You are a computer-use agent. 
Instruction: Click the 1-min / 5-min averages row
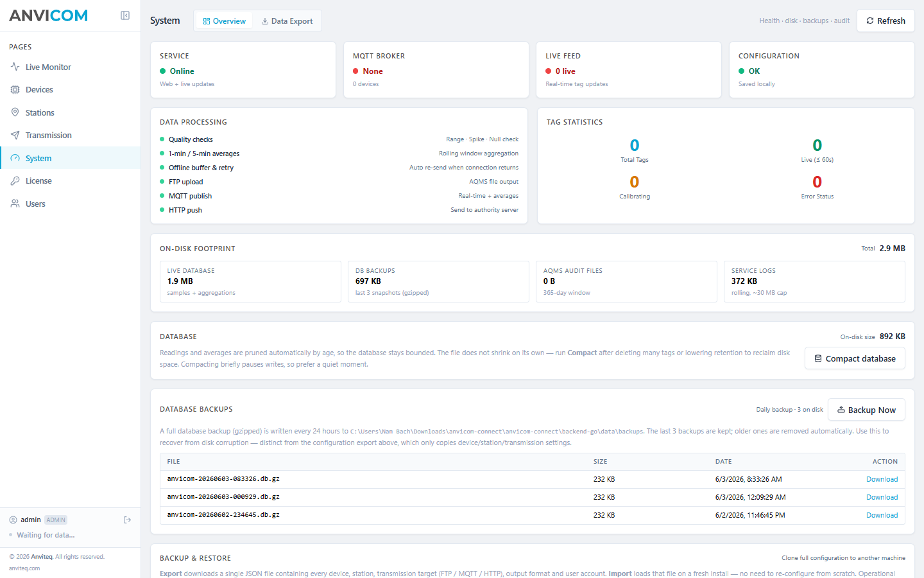(339, 153)
